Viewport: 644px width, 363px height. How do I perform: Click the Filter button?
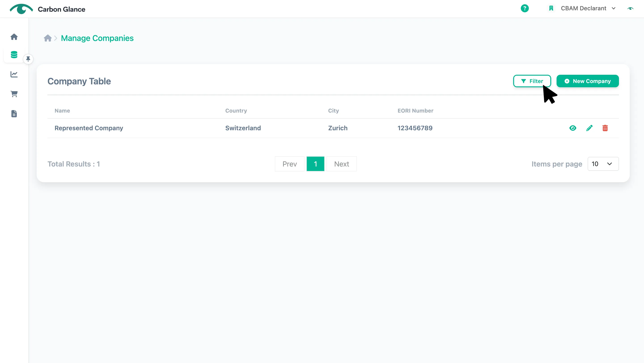[532, 81]
